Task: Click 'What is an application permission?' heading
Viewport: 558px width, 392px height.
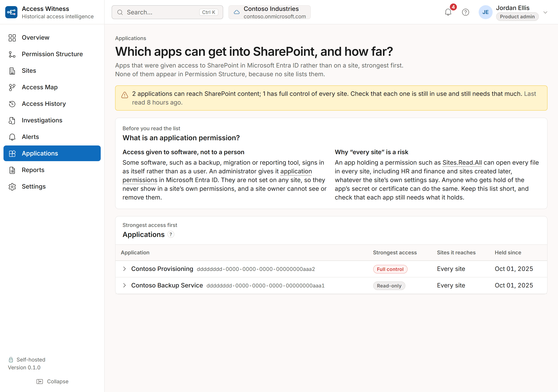Action: click(181, 138)
